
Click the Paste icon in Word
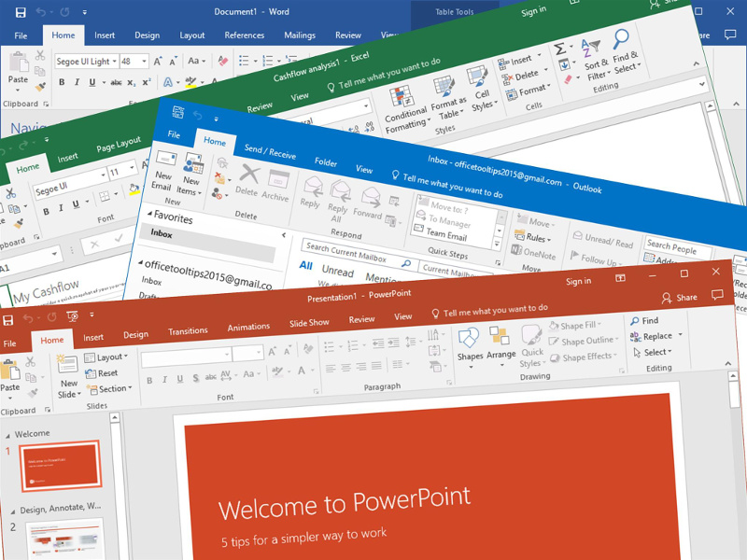[18, 68]
